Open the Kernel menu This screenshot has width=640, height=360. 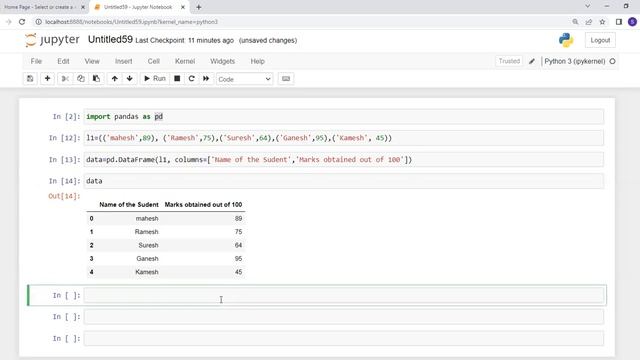coord(185,61)
